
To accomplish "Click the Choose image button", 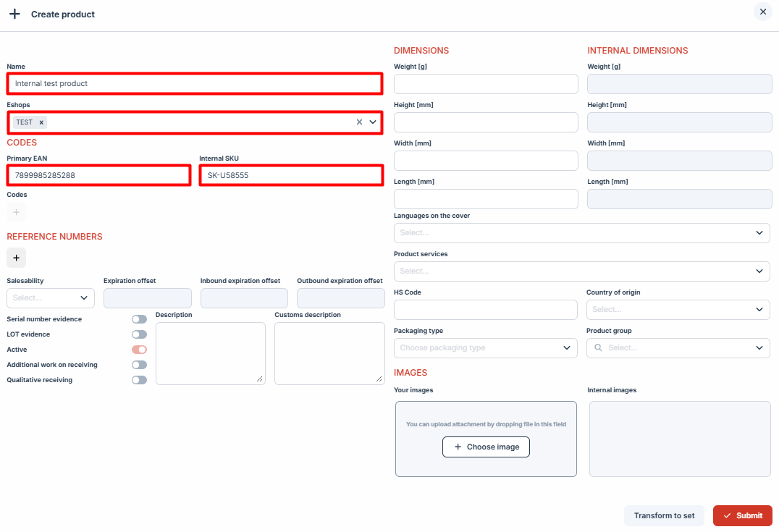I will tap(486, 447).
